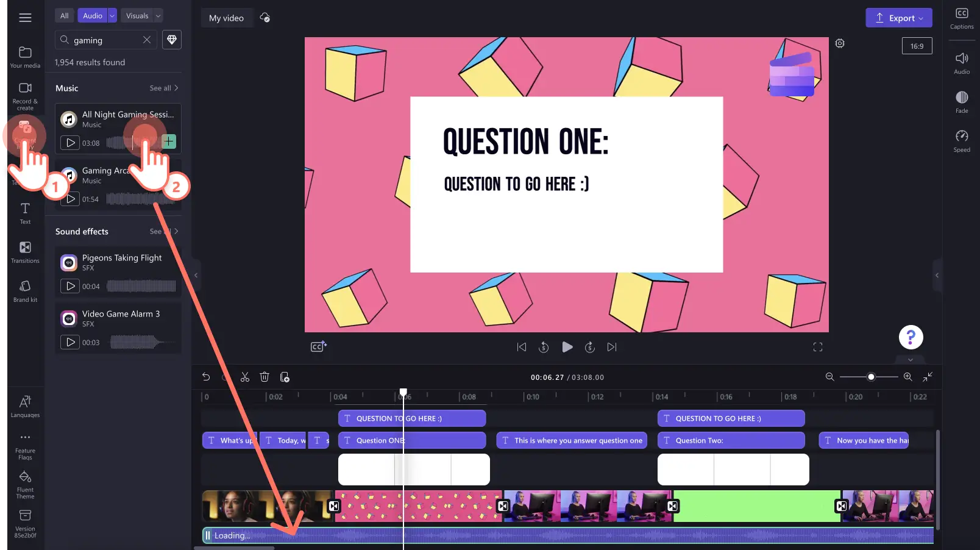Skip to start of video
Viewport: 980px width, 550px height.
point(522,347)
